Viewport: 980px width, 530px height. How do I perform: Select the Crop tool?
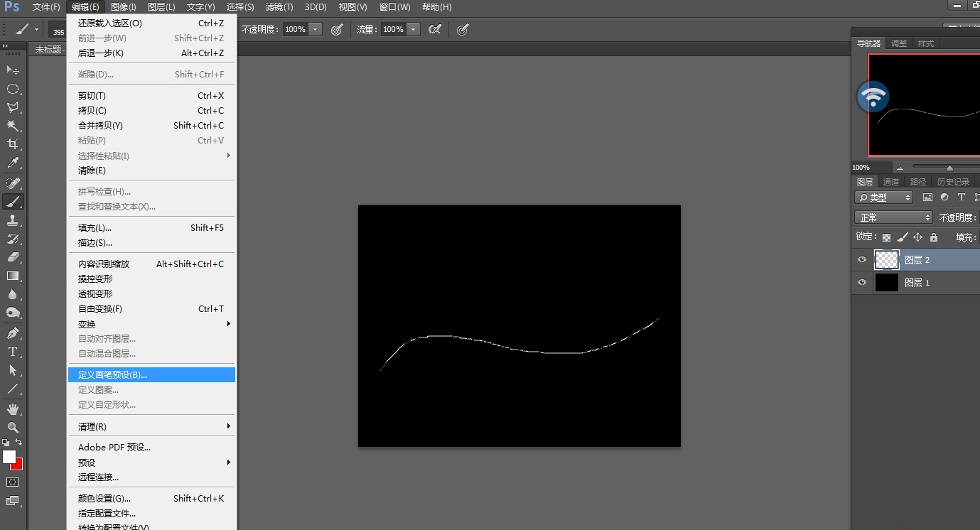pyautogui.click(x=13, y=144)
